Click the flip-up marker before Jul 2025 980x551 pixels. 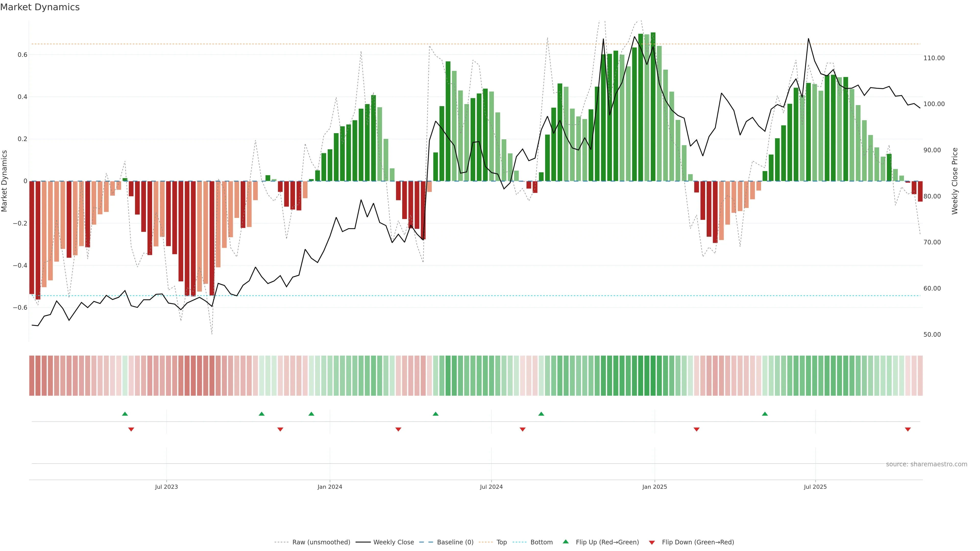[x=765, y=414]
